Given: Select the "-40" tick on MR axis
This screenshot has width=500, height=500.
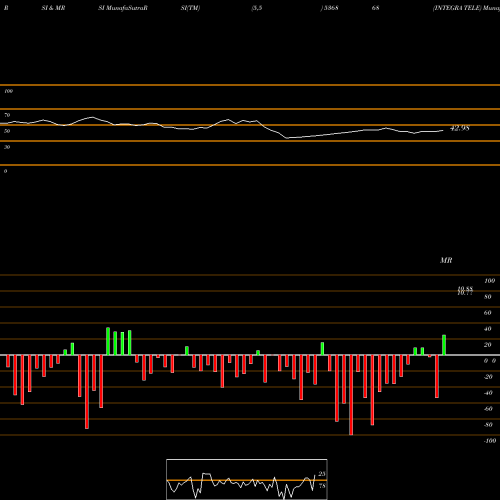Looking at the screenshot, I should (488, 393).
